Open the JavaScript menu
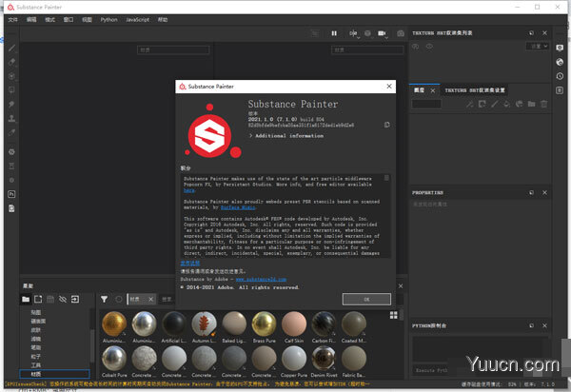 137,20
